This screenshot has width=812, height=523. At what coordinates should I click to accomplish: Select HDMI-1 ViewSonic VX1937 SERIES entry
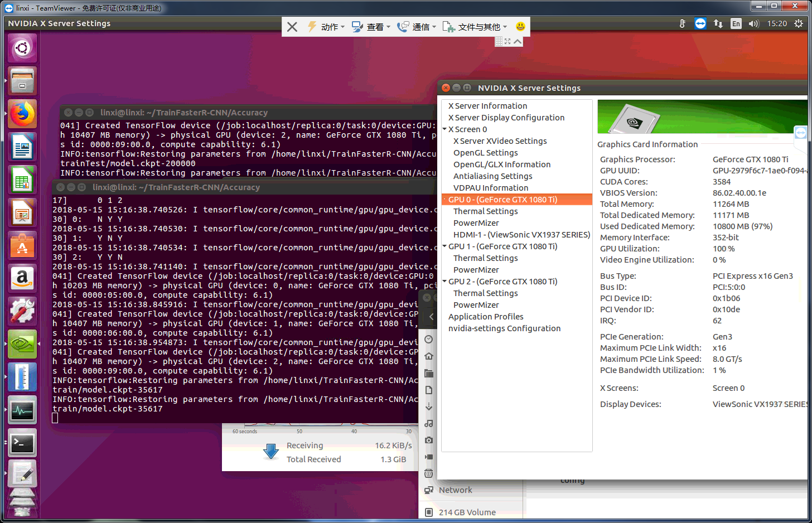[x=521, y=235]
